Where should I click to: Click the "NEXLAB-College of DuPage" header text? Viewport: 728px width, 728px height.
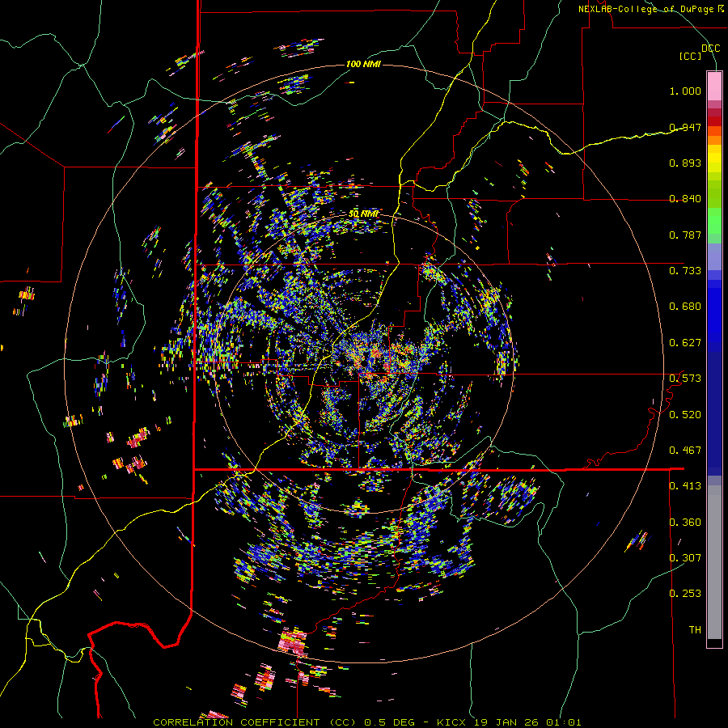click(x=645, y=9)
